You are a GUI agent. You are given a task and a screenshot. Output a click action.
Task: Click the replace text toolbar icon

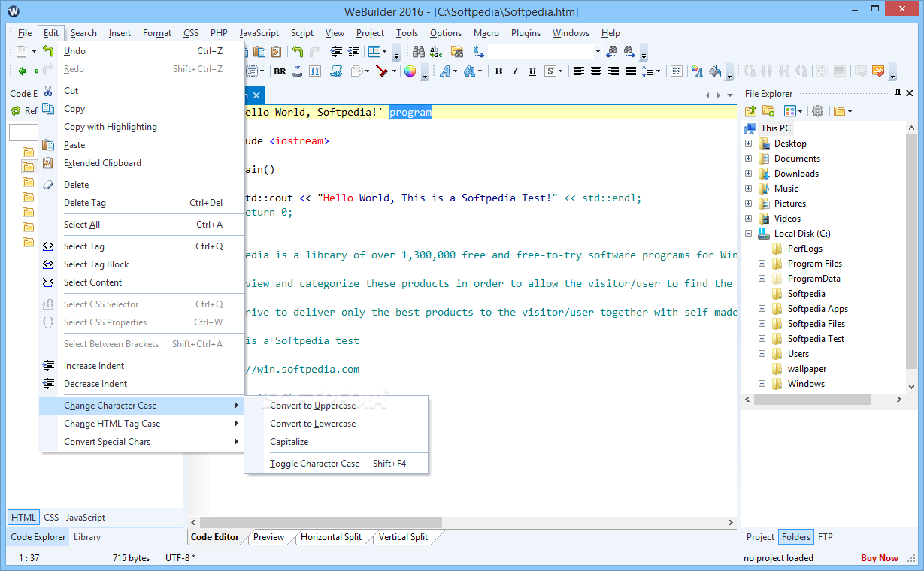coord(436,52)
